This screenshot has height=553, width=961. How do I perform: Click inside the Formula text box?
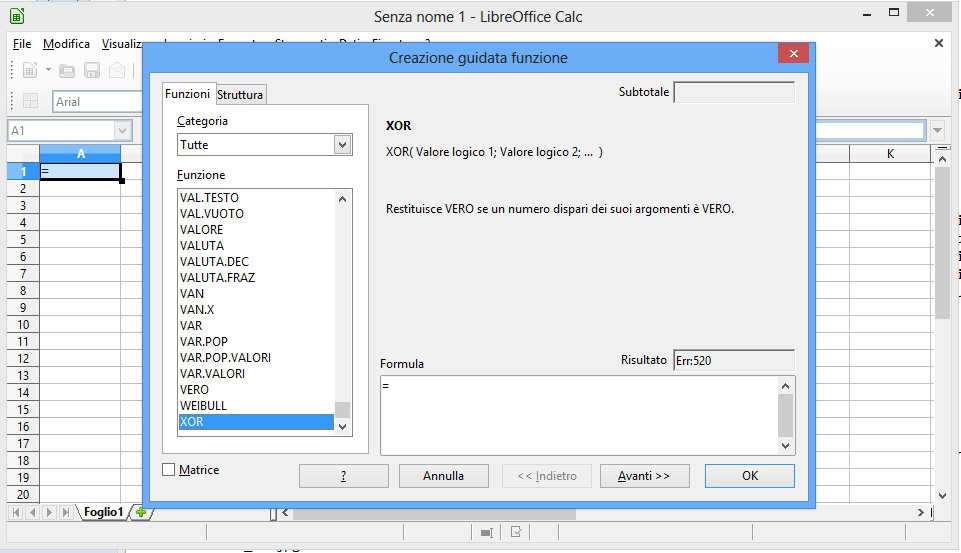577,415
